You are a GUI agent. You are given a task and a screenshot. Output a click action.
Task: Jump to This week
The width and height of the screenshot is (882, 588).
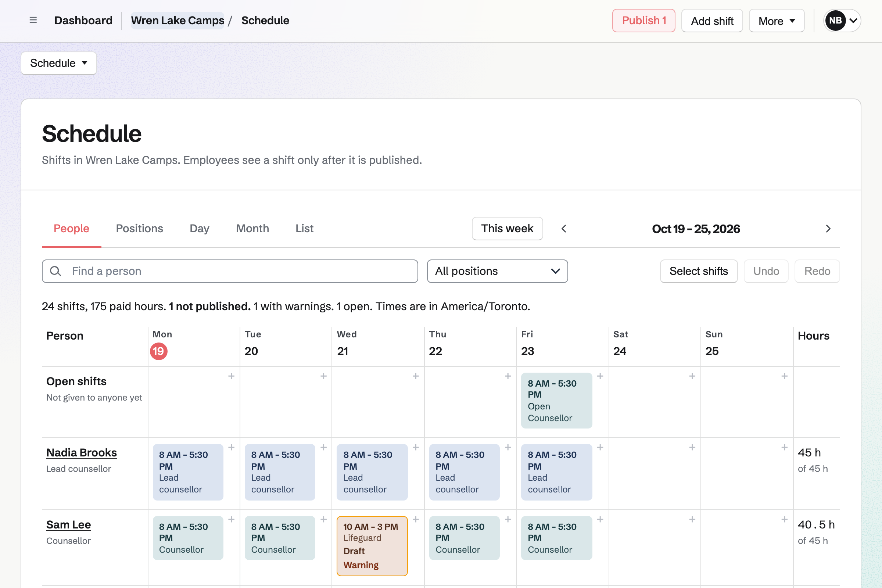point(508,228)
